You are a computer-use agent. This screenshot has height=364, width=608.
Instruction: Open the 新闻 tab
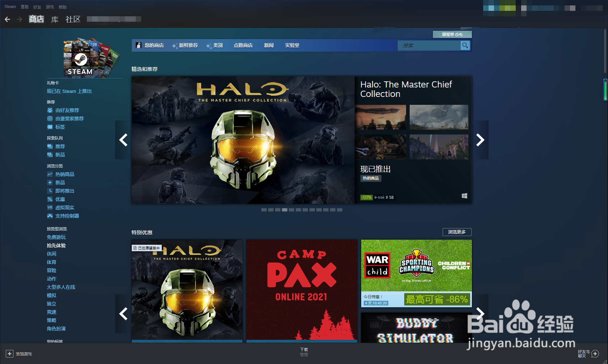(x=269, y=45)
